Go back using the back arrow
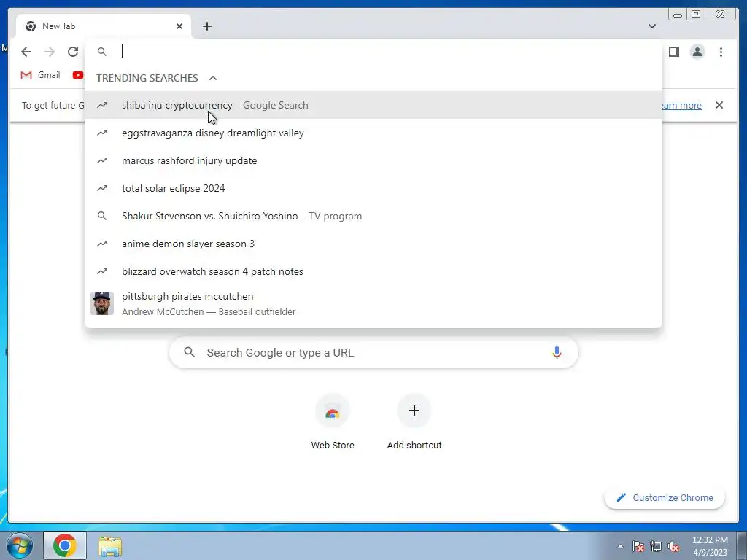 (x=26, y=52)
